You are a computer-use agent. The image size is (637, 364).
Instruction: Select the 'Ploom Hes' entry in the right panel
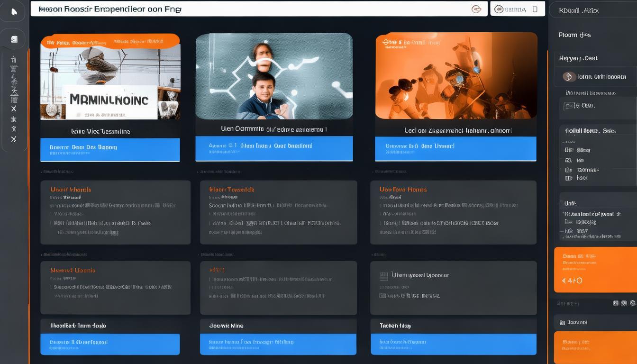pyautogui.click(x=574, y=35)
